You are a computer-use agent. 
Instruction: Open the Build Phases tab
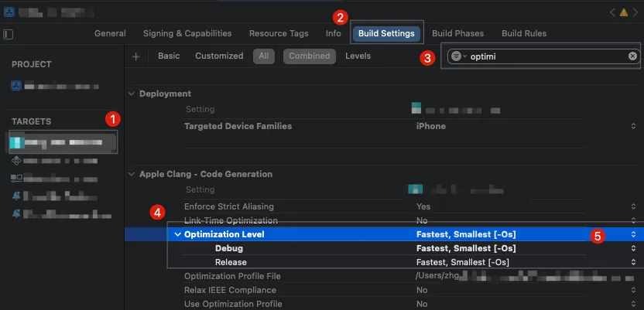click(457, 33)
